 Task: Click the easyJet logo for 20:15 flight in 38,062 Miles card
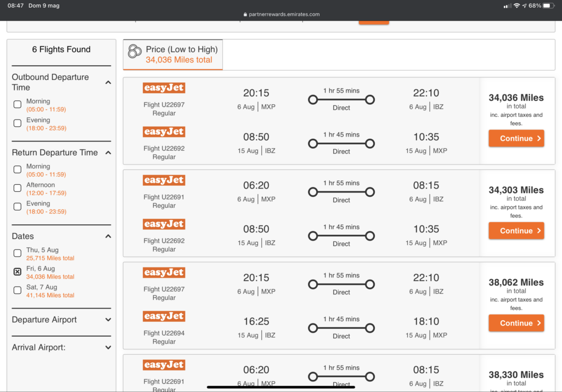[x=164, y=272]
